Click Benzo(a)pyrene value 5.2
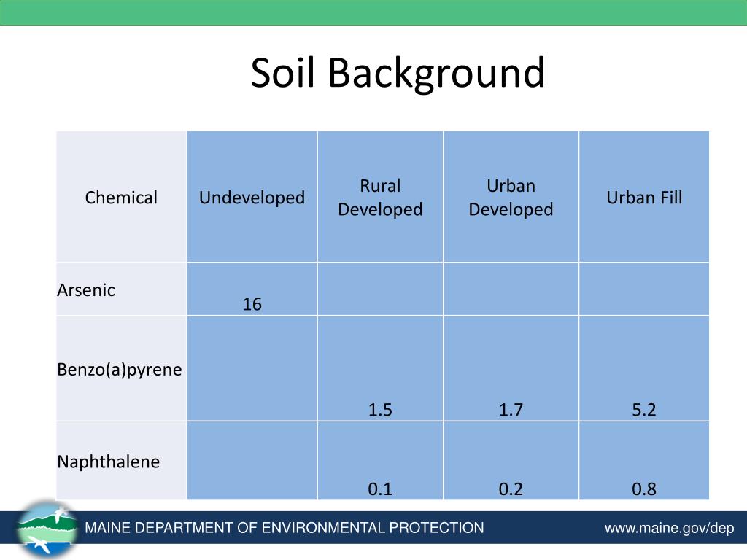This screenshot has width=747, height=560. coord(644,410)
